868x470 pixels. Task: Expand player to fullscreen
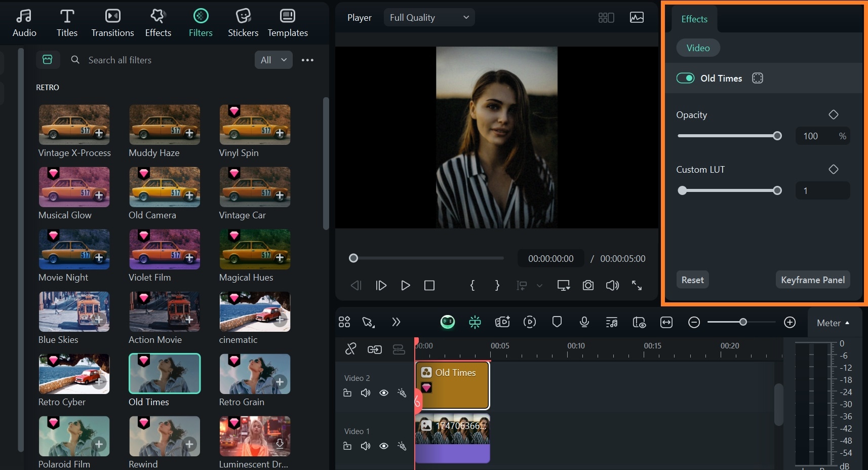(637, 285)
